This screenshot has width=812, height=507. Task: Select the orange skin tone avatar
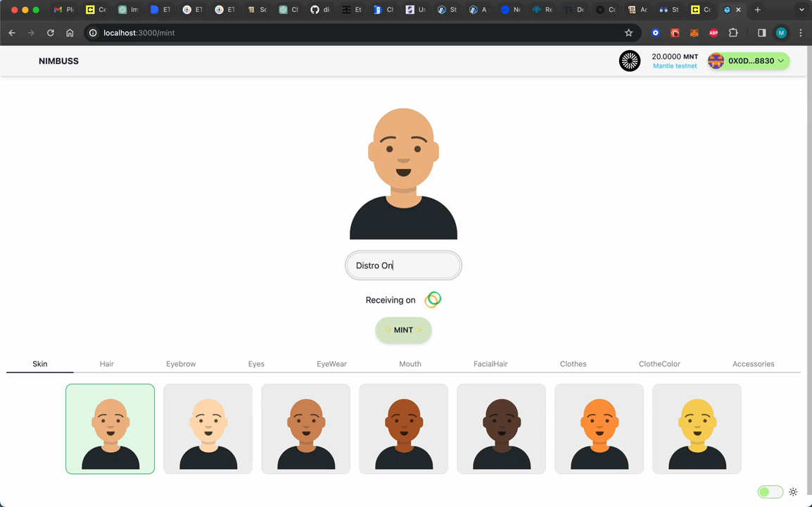600,429
